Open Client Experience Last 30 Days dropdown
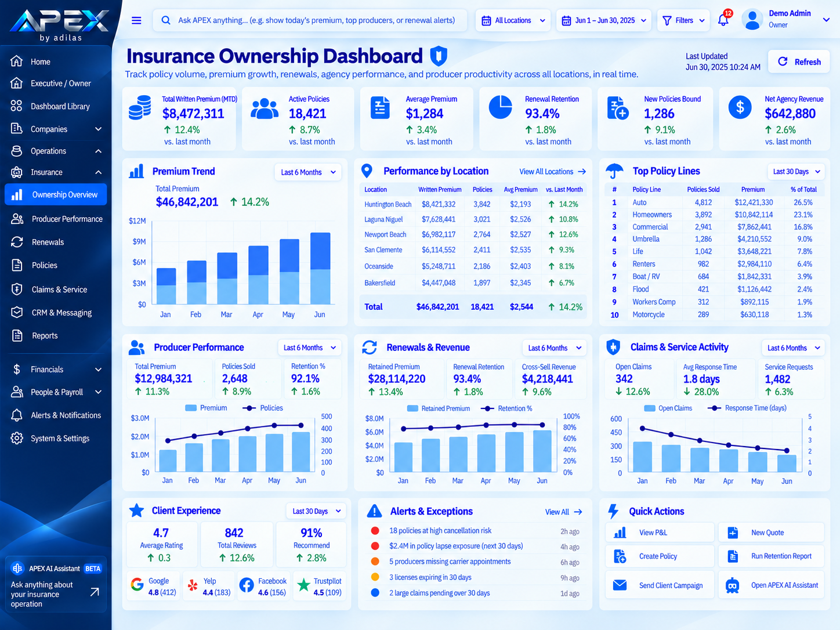This screenshot has width=840, height=630. [316, 511]
